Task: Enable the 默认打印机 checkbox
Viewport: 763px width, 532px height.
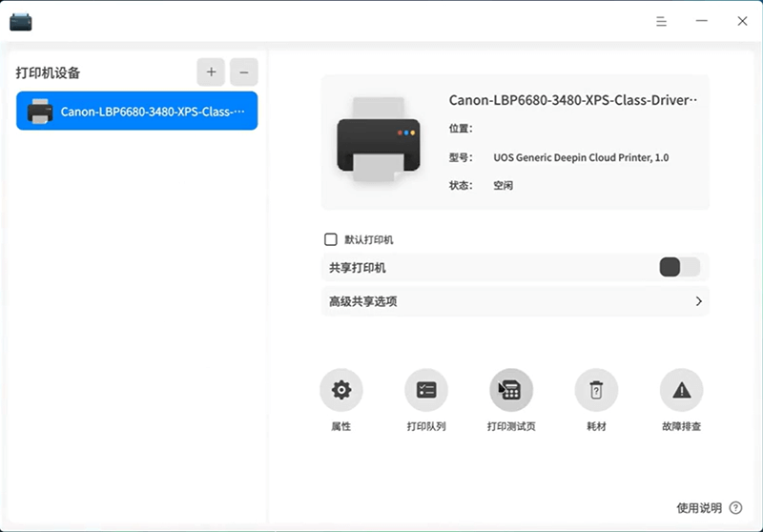Action: (x=330, y=239)
